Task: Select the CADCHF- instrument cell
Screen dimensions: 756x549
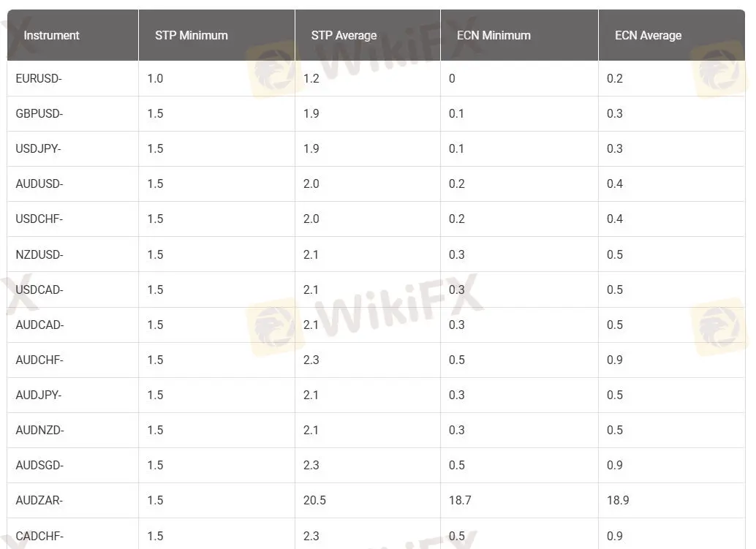Action: (x=39, y=536)
